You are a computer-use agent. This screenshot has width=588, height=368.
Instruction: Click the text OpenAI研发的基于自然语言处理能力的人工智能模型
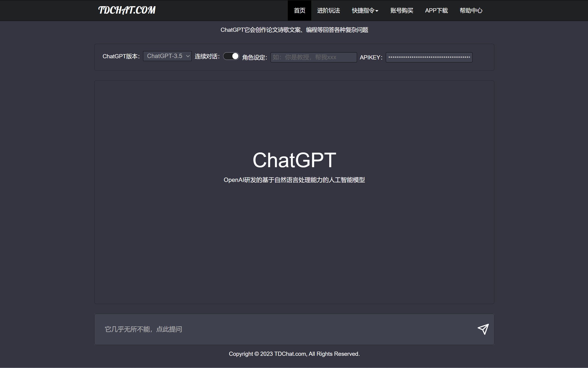click(294, 180)
